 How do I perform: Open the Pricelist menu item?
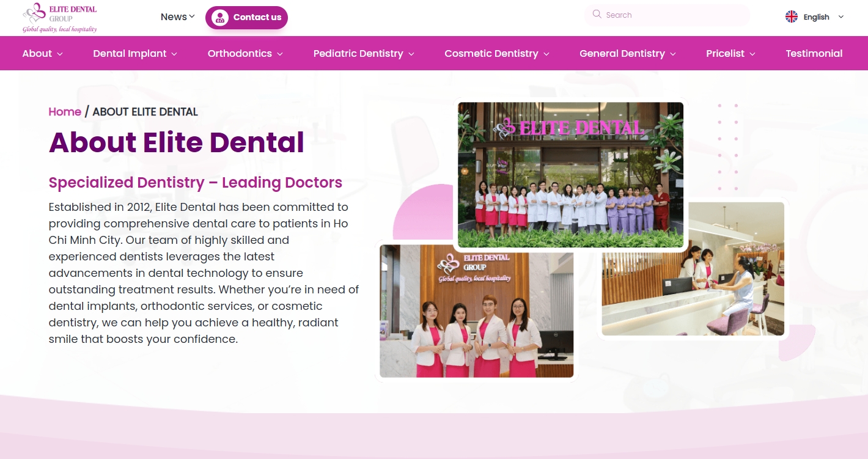click(x=726, y=53)
